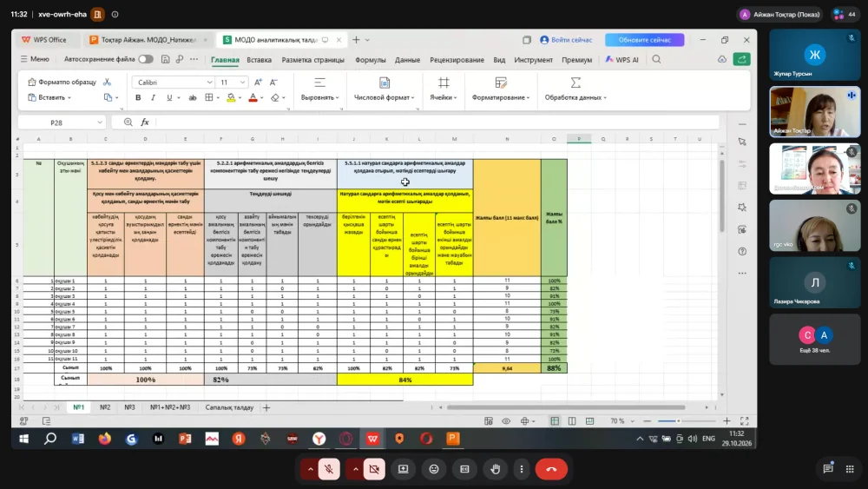This screenshot has width=868, height=489.
Task: Open the Меню button
Action: click(x=35, y=59)
